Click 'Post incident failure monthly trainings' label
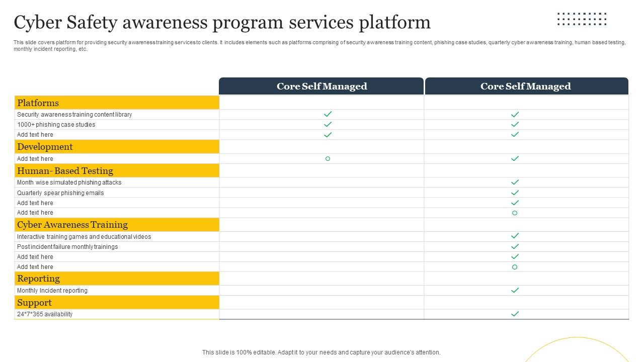The image size is (644, 362). coord(67,247)
